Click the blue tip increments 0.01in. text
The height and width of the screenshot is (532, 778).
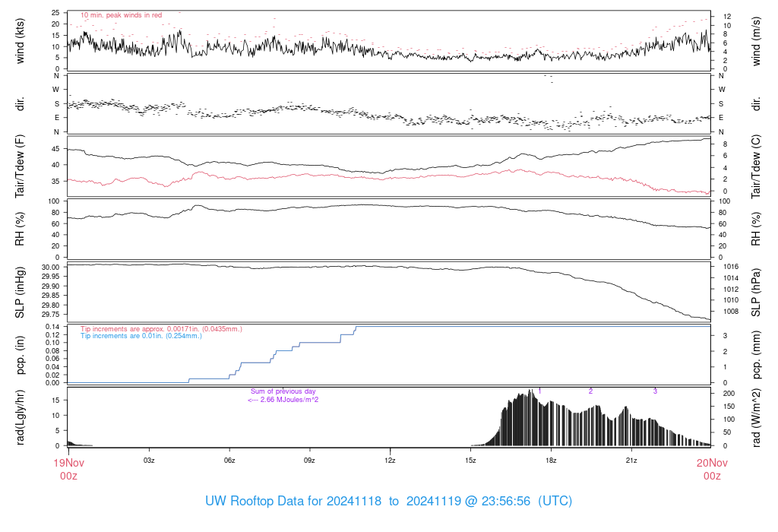141,336
